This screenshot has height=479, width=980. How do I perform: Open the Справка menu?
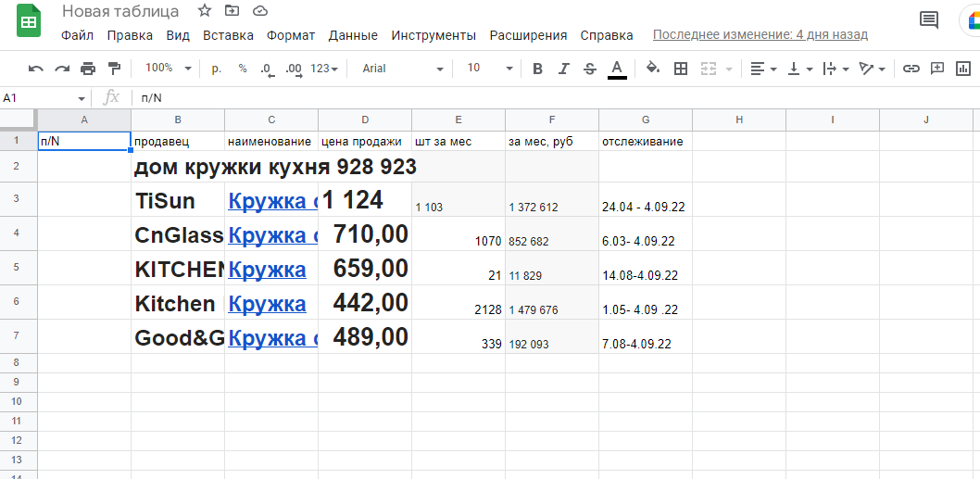click(x=607, y=35)
